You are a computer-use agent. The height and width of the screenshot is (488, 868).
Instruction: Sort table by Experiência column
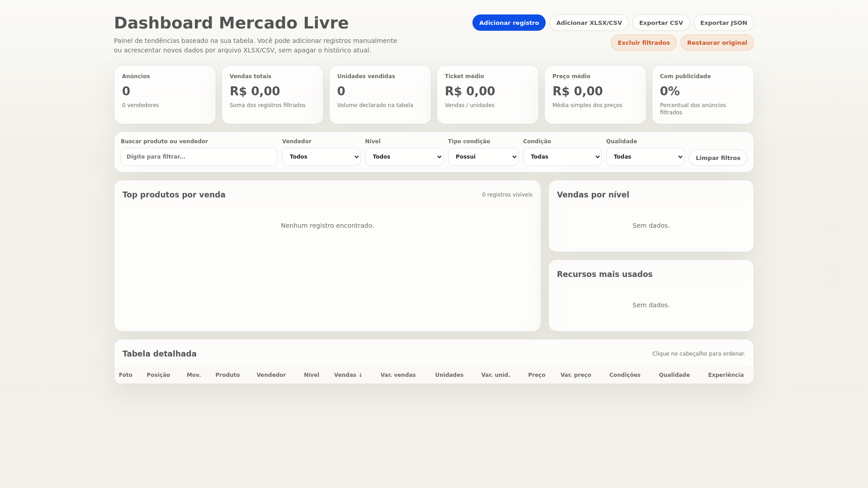pyautogui.click(x=726, y=375)
